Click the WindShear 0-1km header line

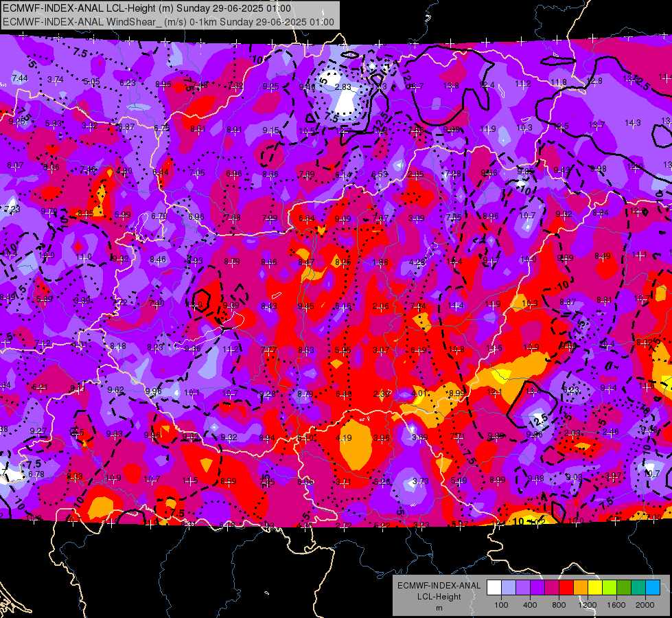point(168,22)
